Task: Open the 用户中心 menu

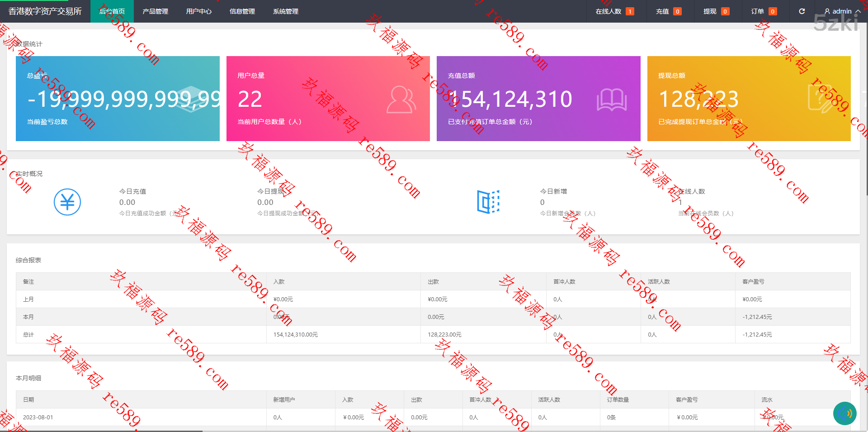Action: pyautogui.click(x=198, y=11)
